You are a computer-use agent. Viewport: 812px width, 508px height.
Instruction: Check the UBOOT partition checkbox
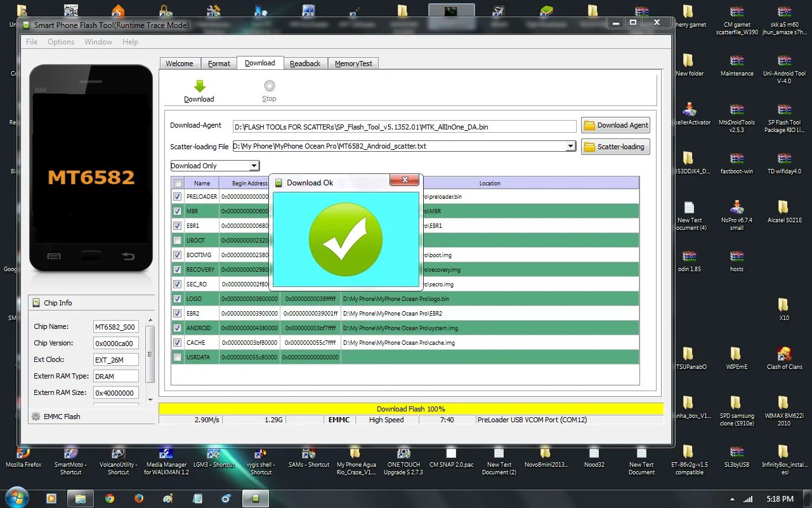click(178, 241)
